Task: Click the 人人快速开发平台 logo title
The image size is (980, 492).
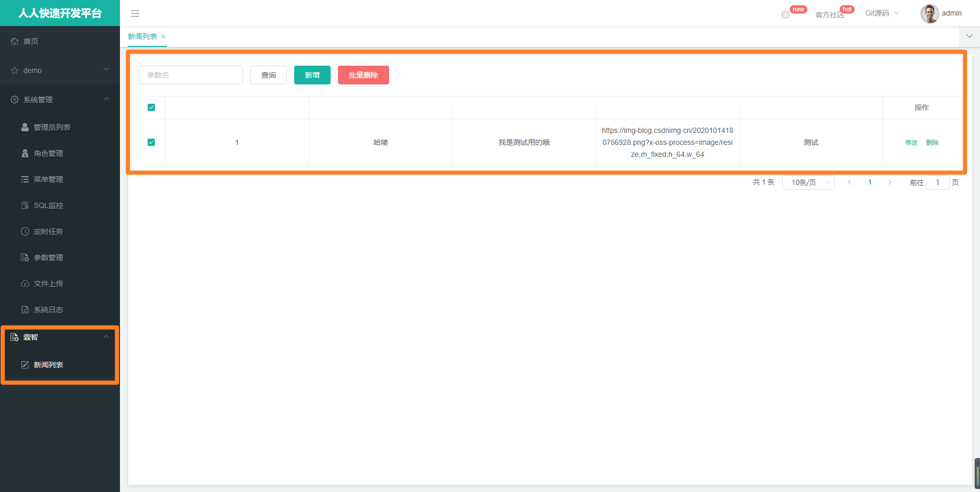Action: pos(60,13)
